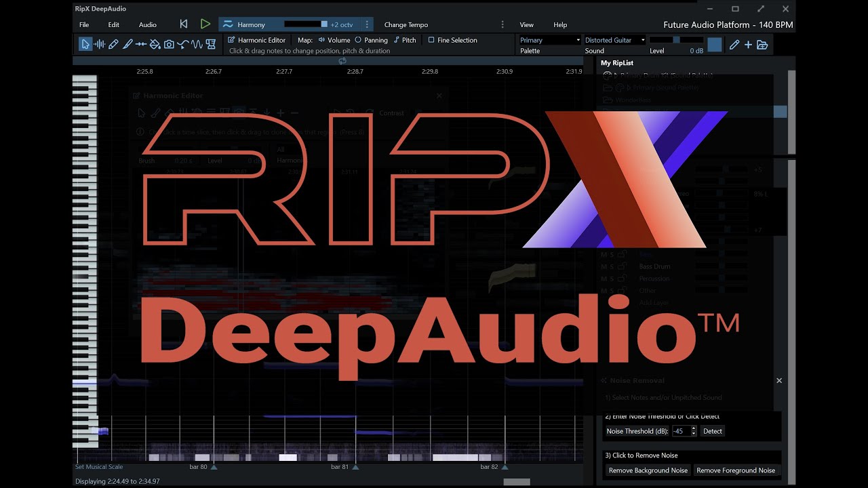Increase Noise Threshold using its up stepper arrow

(x=694, y=428)
